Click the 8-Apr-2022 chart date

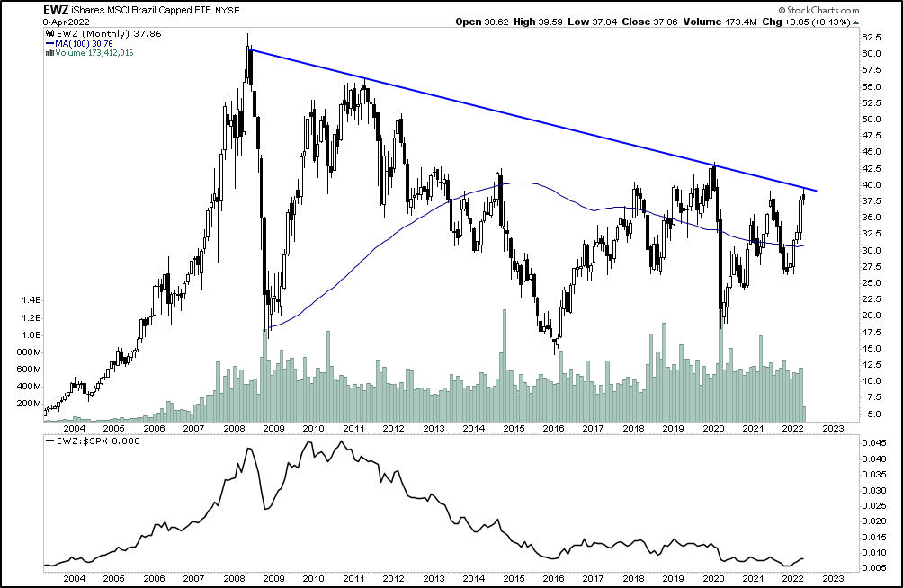[x=67, y=22]
